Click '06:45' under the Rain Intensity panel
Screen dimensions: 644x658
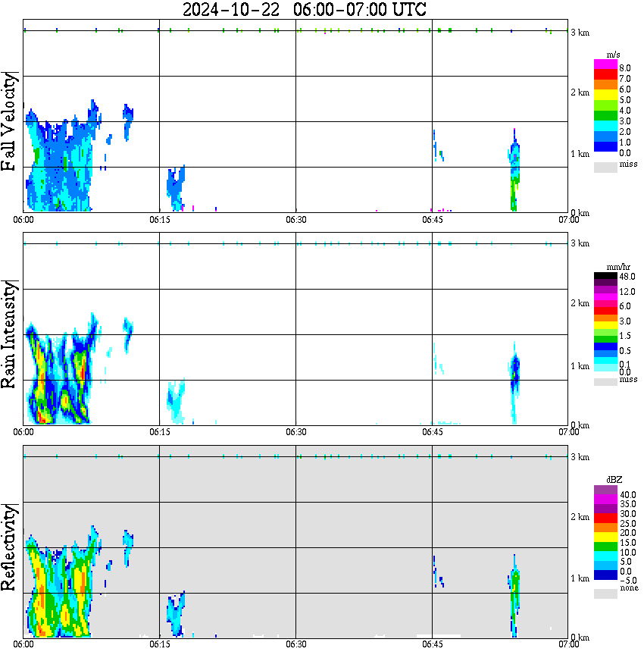coord(432,432)
